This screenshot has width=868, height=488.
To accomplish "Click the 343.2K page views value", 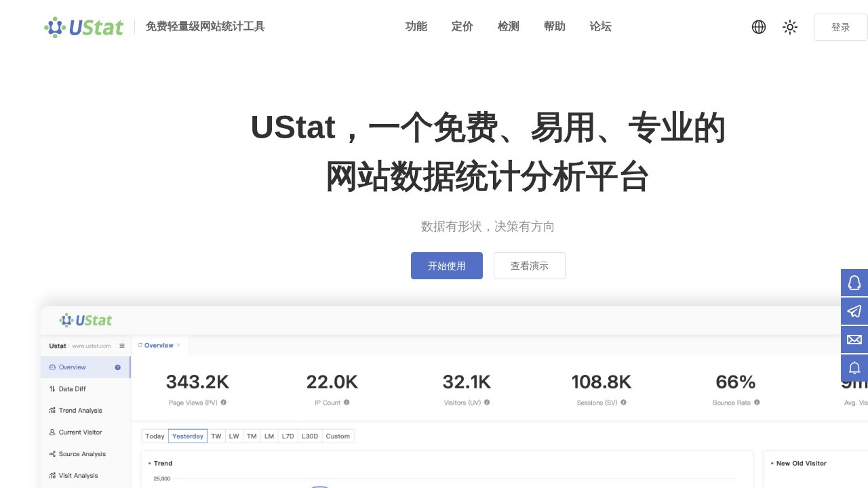I will [x=197, y=382].
